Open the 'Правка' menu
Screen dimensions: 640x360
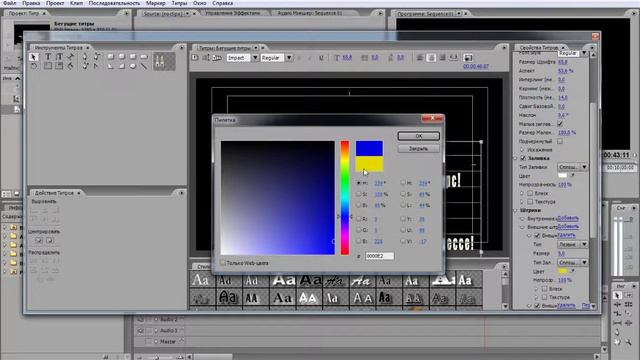pos(31,3)
